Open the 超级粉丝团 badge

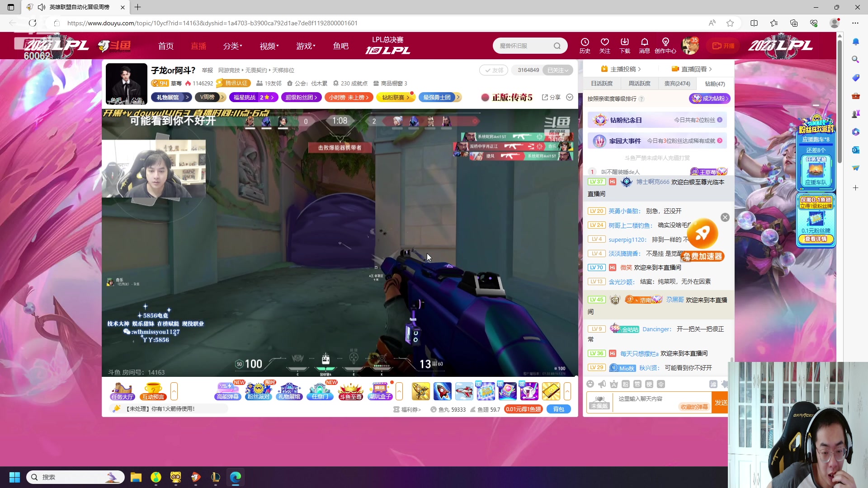click(x=302, y=97)
